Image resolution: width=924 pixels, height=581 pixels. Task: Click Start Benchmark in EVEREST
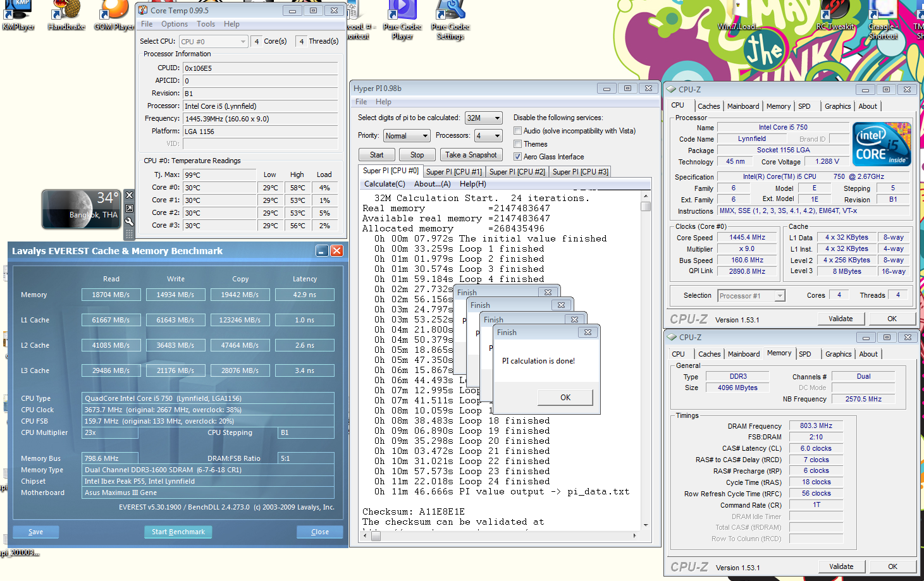tap(178, 532)
